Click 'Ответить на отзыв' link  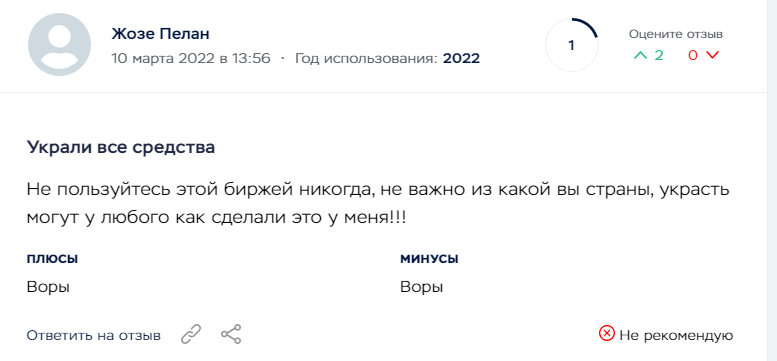(x=94, y=336)
